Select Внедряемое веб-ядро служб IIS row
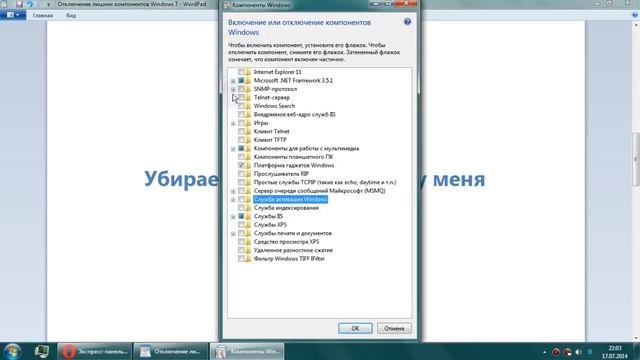Screen dimensions: 640x360 (294, 114)
